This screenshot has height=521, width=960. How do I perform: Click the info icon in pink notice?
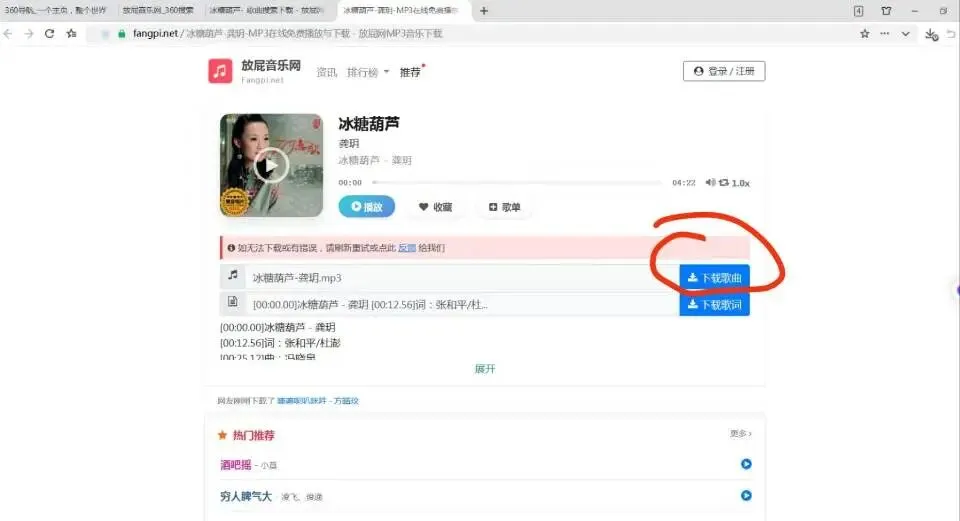coord(231,248)
